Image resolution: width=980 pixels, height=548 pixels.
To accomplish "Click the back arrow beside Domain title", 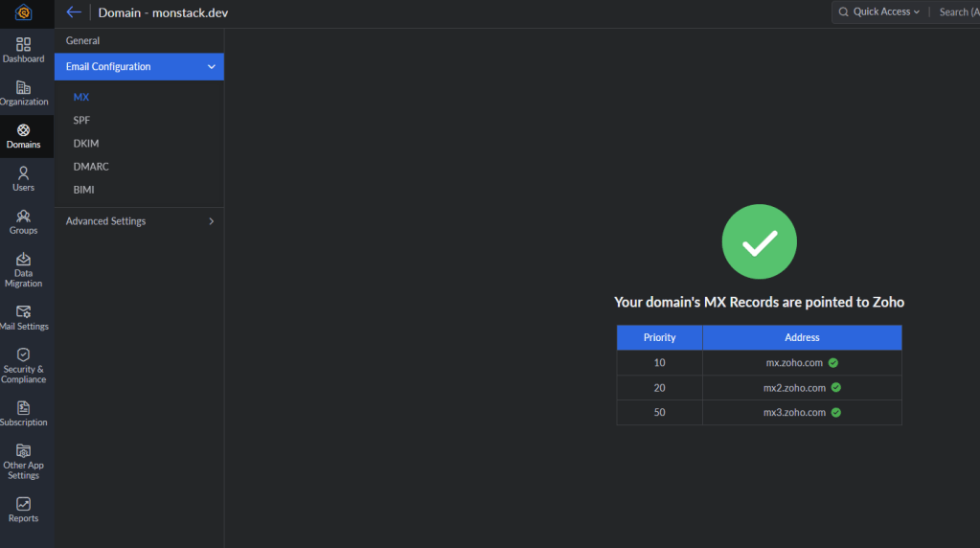I will [74, 12].
